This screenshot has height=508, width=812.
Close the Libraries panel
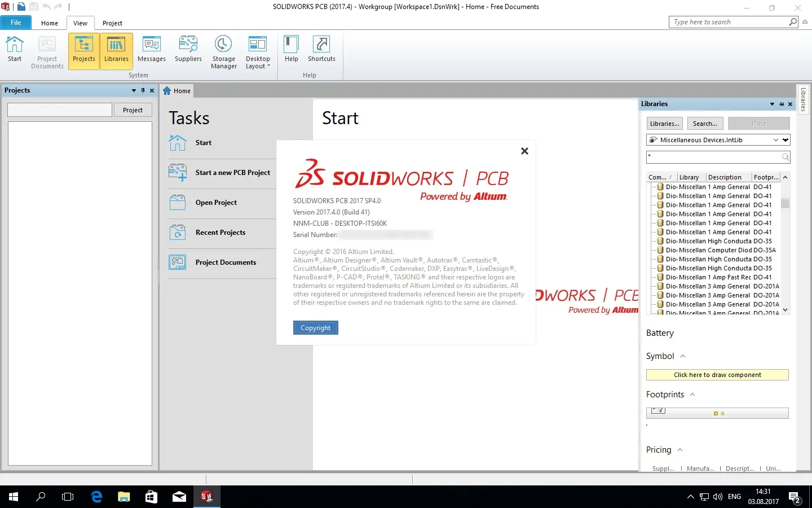click(790, 104)
